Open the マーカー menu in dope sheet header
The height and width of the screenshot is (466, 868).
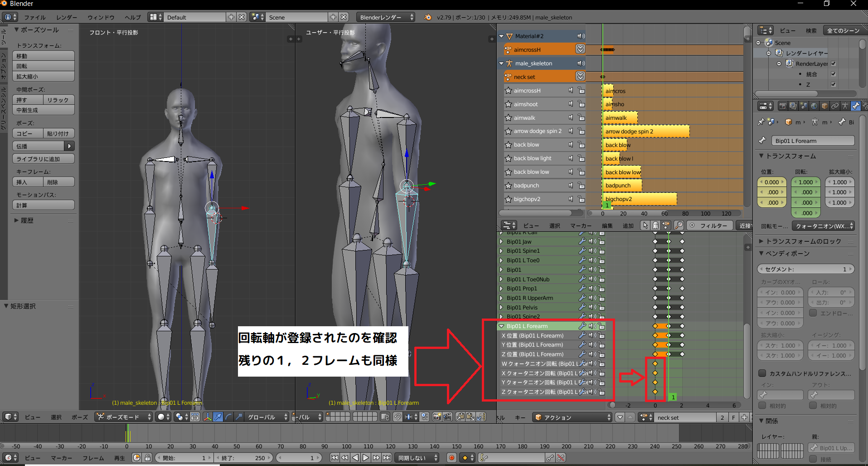pyautogui.click(x=581, y=226)
